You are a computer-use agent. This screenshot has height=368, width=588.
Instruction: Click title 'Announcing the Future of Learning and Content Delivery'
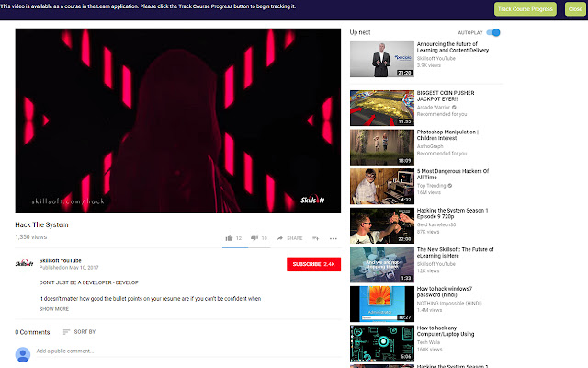click(x=453, y=47)
